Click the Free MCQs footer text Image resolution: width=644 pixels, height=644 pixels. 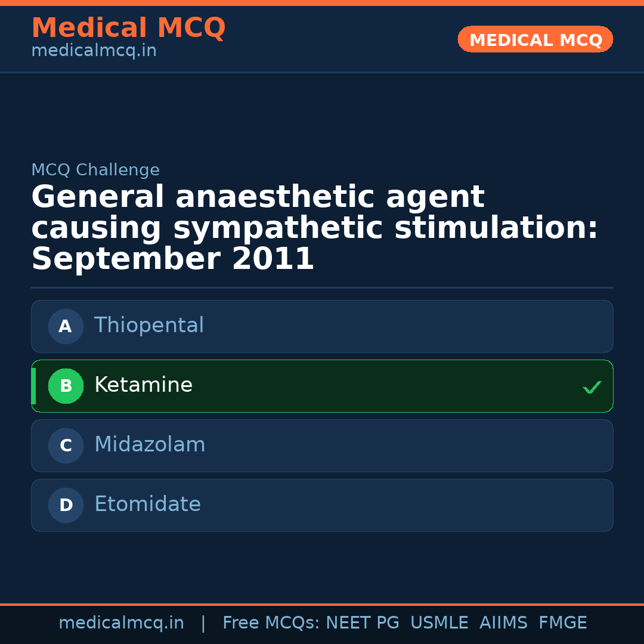271,623
